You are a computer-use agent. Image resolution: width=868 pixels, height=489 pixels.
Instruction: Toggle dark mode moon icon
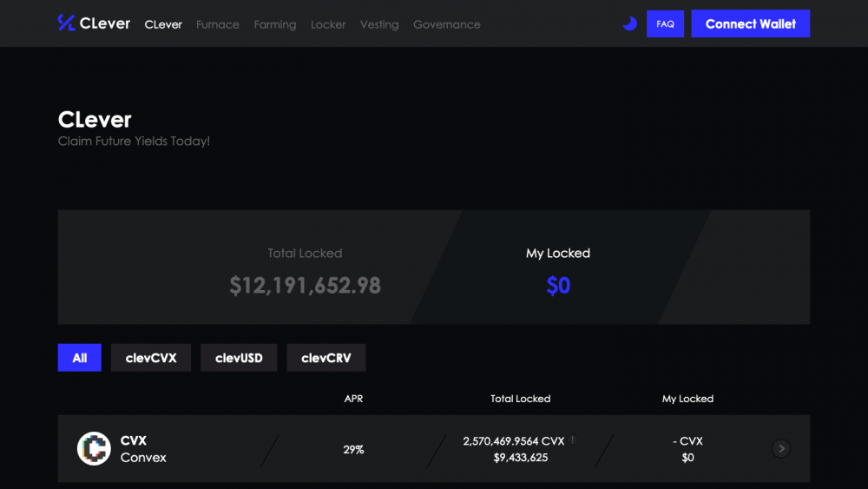pos(629,23)
